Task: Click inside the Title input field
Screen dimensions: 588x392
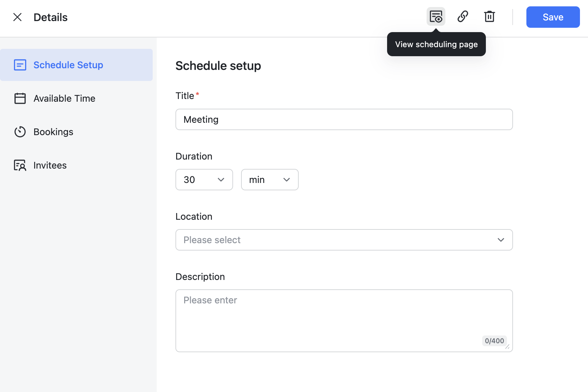Action: pos(344,119)
